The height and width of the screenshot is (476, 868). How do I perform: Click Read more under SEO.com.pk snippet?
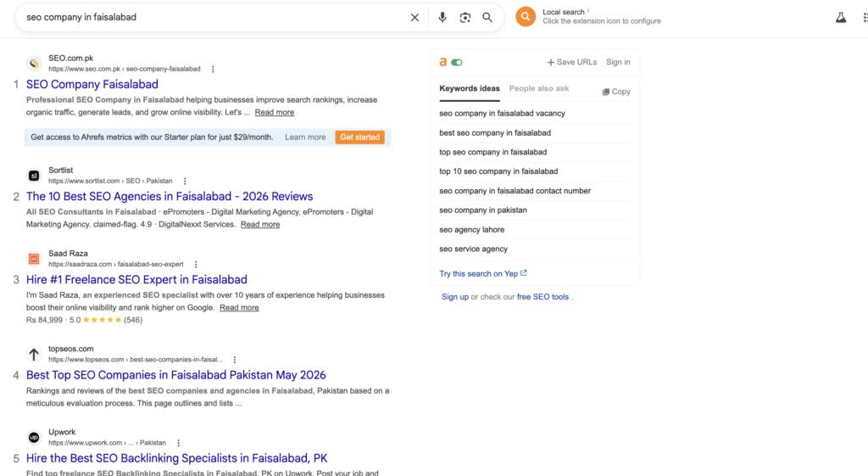(x=275, y=112)
